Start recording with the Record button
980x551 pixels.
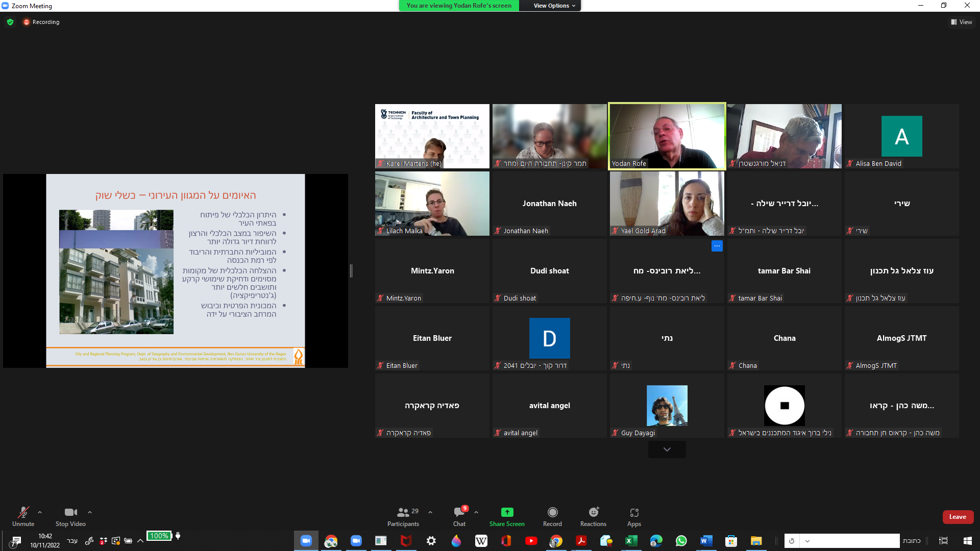tap(552, 516)
